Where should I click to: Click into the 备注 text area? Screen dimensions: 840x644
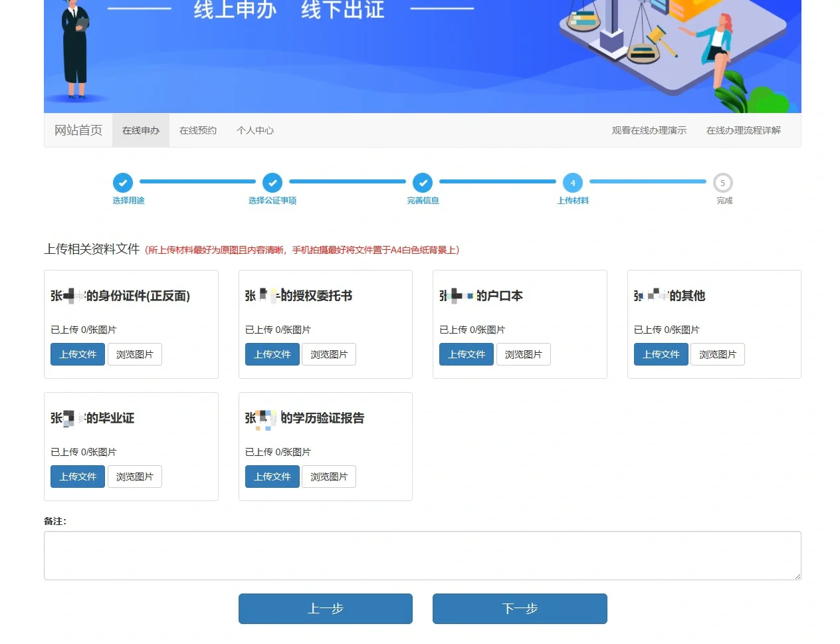[422, 556]
